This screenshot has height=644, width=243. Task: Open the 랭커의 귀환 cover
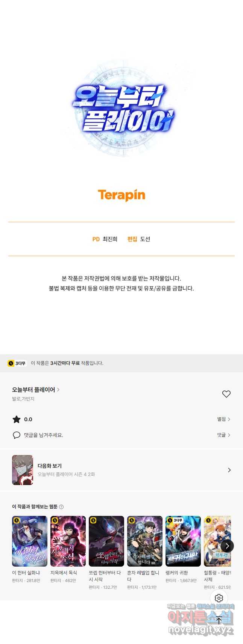tap(183, 541)
